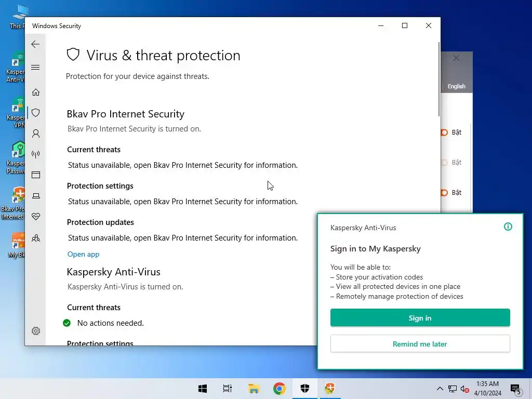This screenshot has height=399, width=532.
Task: Open app link under Bkav Pro
Action: 83,254
